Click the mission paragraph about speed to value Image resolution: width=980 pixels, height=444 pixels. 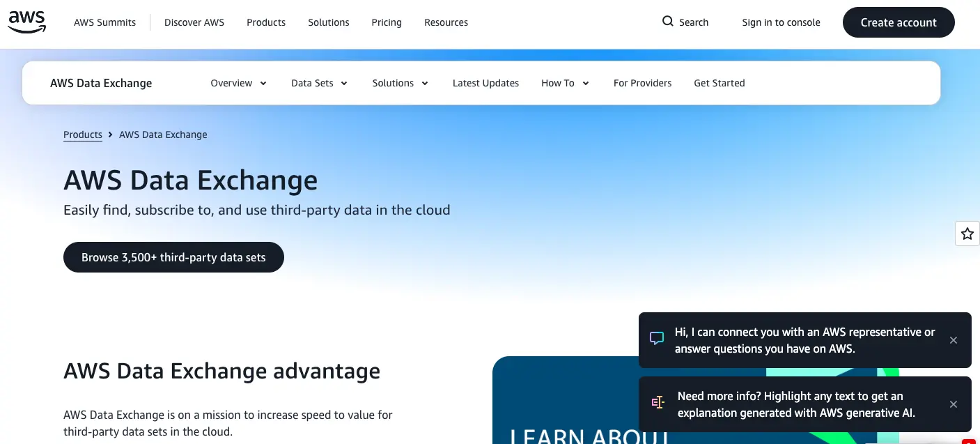(x=228, y=423)
